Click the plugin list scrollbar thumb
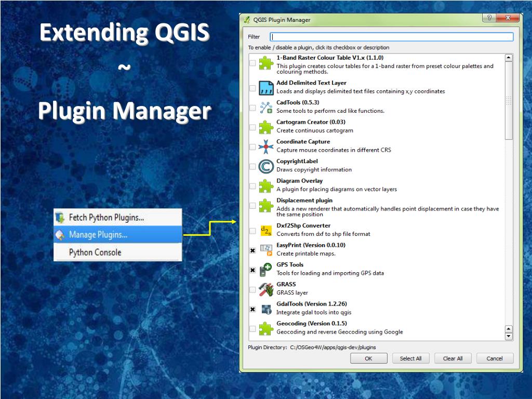Screen dimensions: 532x399 (x=508, y=101)
